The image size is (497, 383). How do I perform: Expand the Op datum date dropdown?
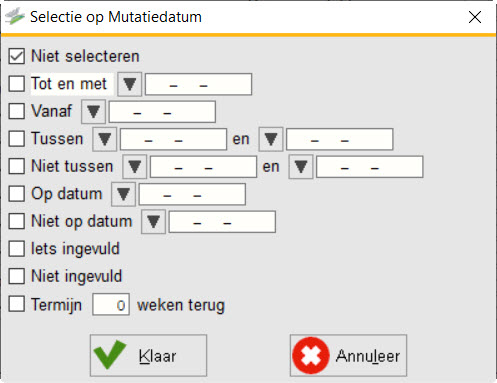tap(123, 194)
